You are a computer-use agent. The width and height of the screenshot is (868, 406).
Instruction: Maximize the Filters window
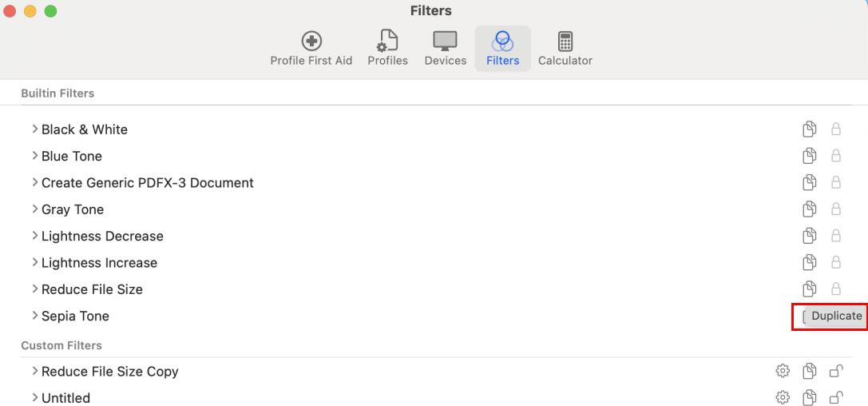click(50, 10)
